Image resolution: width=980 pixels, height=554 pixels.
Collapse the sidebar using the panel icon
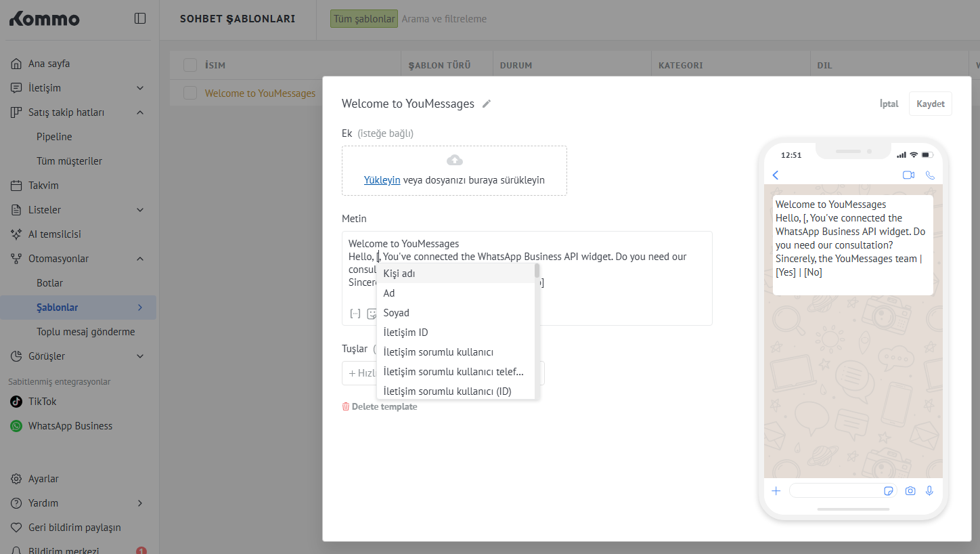tap(140, 18)
